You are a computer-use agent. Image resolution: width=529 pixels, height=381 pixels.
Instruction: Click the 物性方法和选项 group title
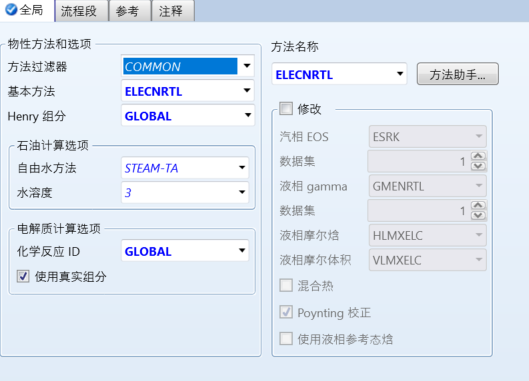[x=50, y=44]
